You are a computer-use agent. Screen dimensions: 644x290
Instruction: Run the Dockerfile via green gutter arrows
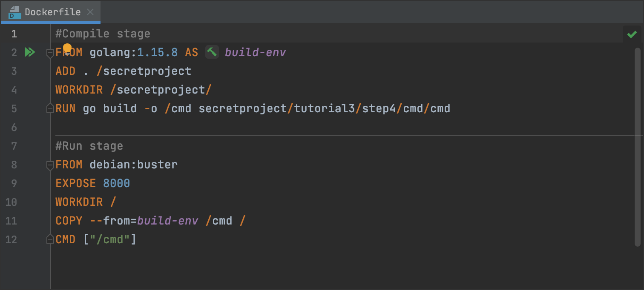[29, 52]
